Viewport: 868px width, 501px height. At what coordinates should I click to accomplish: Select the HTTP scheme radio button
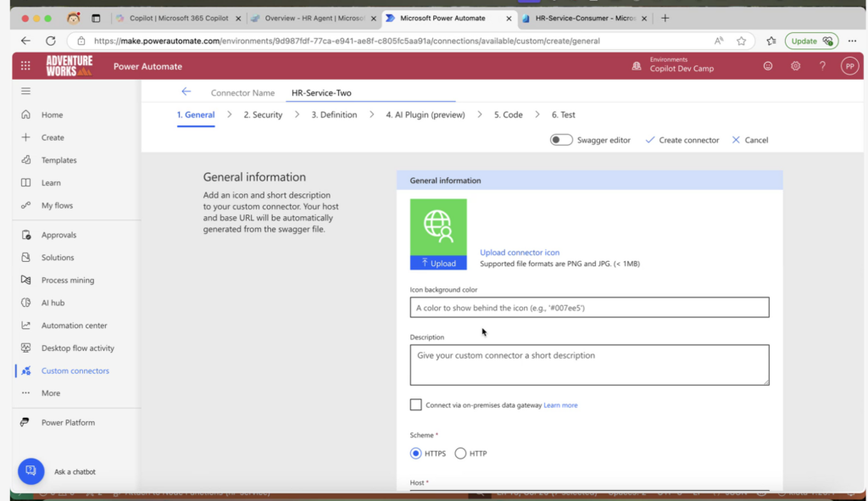point(460,454)
